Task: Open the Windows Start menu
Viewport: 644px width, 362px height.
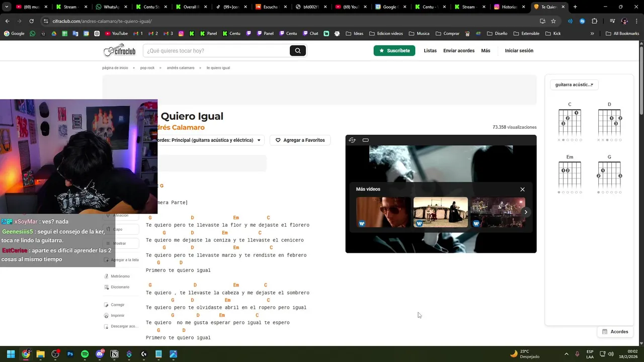Action: (11, 354)
